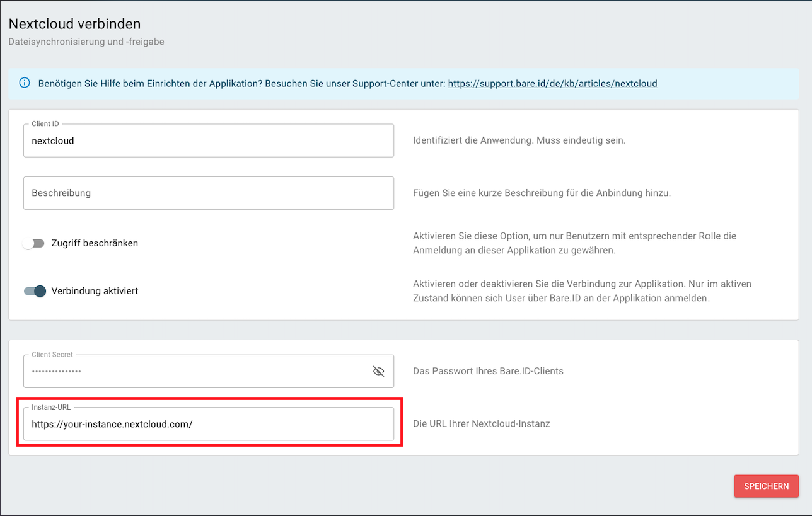Image resolution: width=812 pixels, height=516 pixels.
Task: Click the info icon in the help banner
Action: 25,83
